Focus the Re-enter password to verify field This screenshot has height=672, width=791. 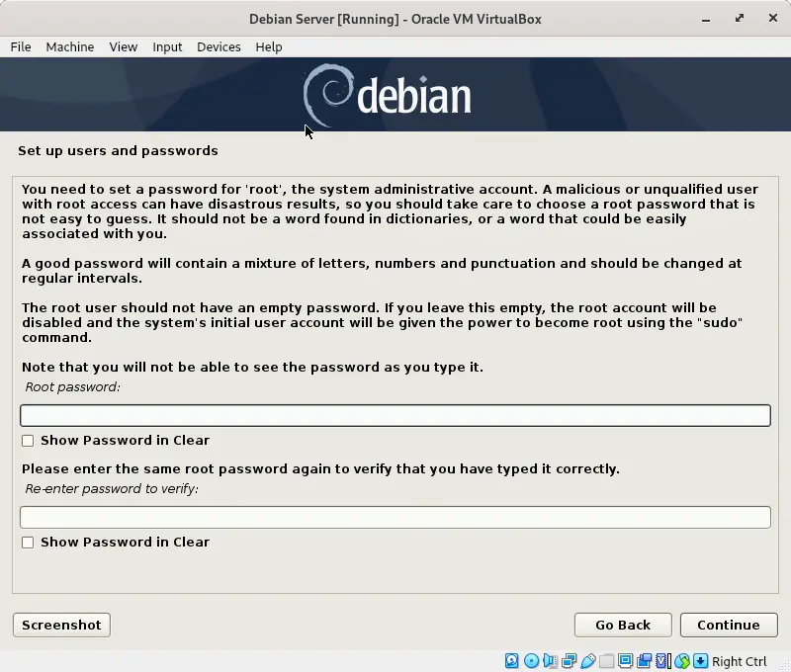tap(395, 517)
